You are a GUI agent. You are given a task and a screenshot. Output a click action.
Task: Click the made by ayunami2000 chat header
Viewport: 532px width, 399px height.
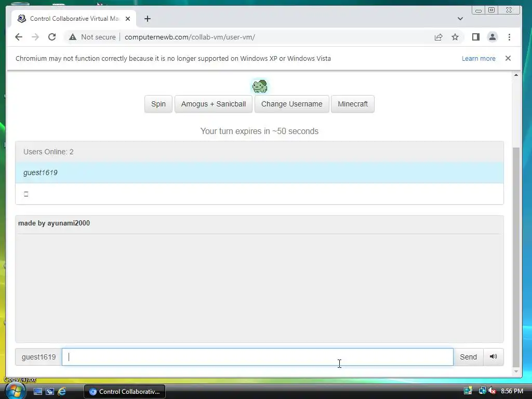[54, 223]
